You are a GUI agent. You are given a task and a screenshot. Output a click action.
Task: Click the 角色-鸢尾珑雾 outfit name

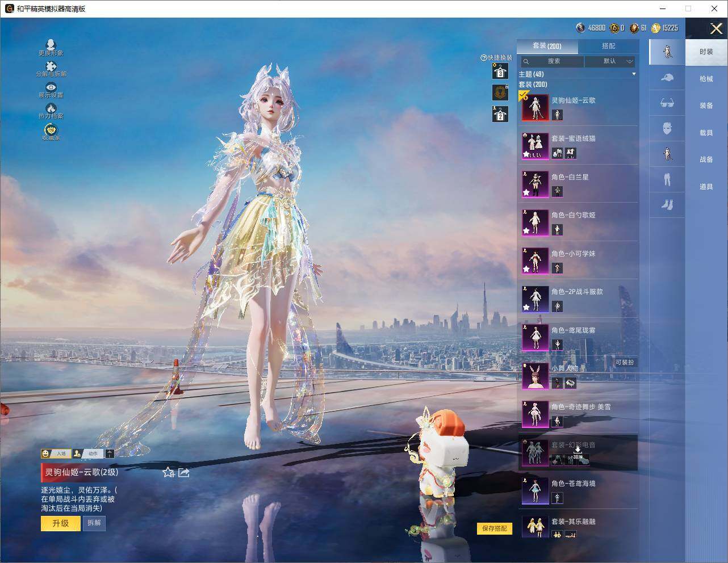573,330
